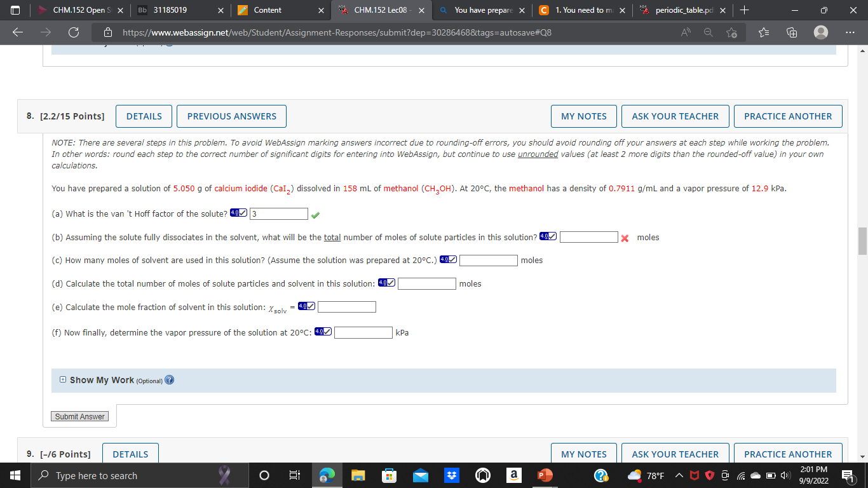Click the answer input field for part (d)
This screenshot has width=868, height=488.
426,283
